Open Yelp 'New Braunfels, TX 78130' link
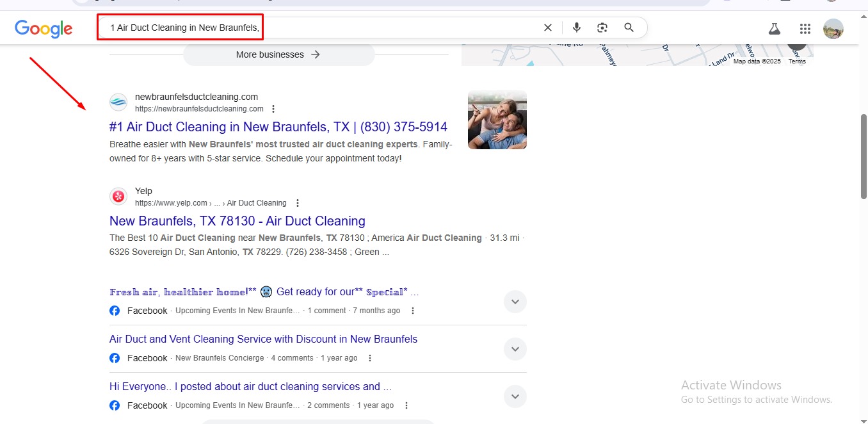868x424 pixels. tap(237, 221)
